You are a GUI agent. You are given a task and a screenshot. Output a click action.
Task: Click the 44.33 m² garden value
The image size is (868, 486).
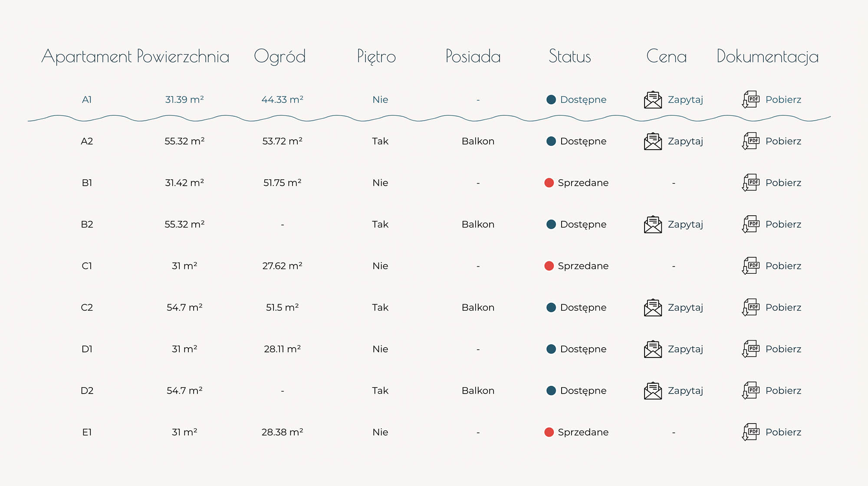[x=282, y=100]
